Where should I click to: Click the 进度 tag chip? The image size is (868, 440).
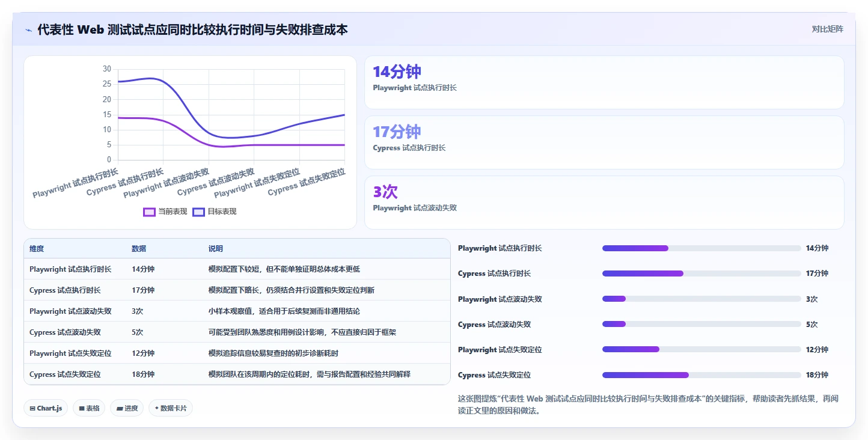[x=127, y=408]
